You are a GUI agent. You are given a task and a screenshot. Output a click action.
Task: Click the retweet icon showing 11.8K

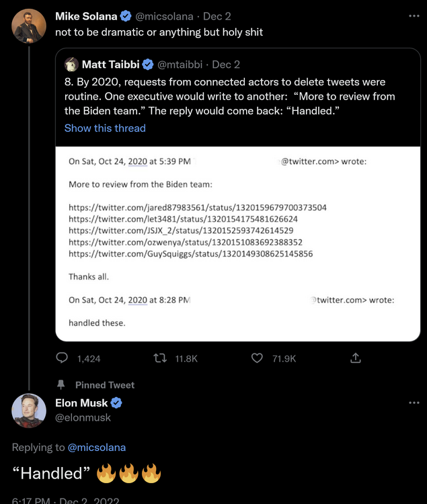[160, 359]
